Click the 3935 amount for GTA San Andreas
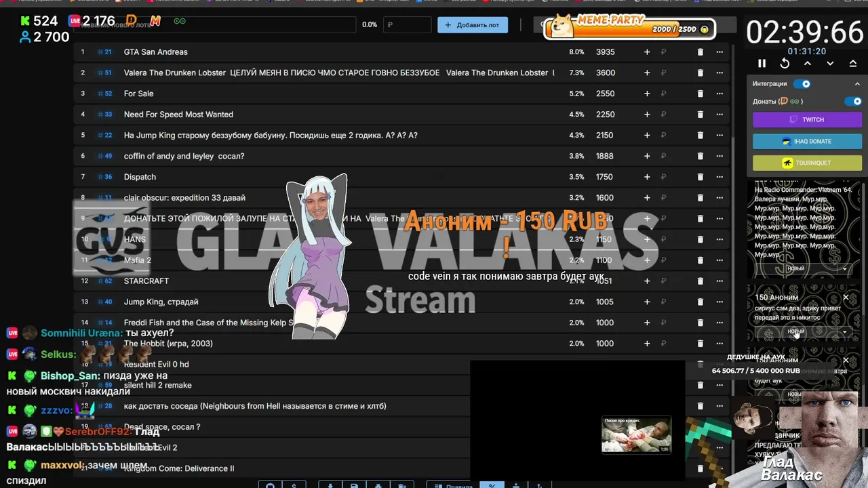 605,52
